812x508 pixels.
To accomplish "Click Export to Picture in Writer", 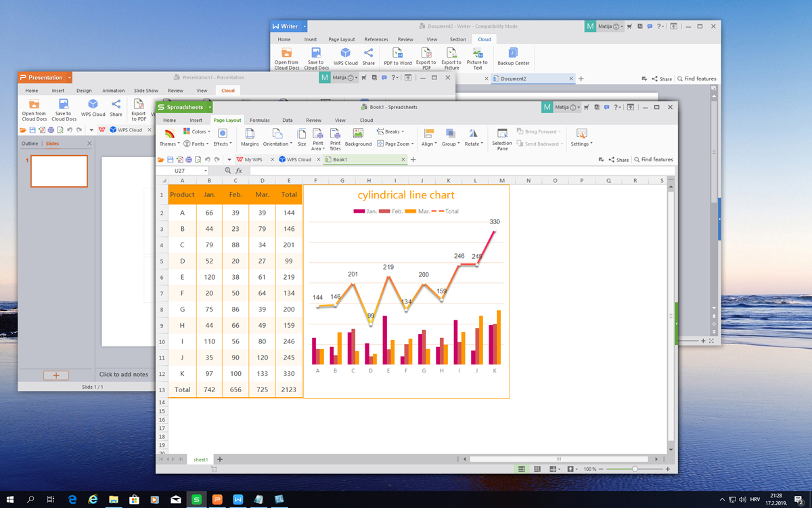I will click(451, 58).
